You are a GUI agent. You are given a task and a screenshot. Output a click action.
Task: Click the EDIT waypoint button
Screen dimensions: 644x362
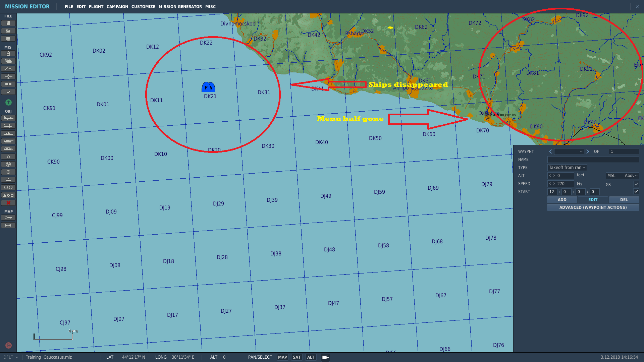pos(593,200)
